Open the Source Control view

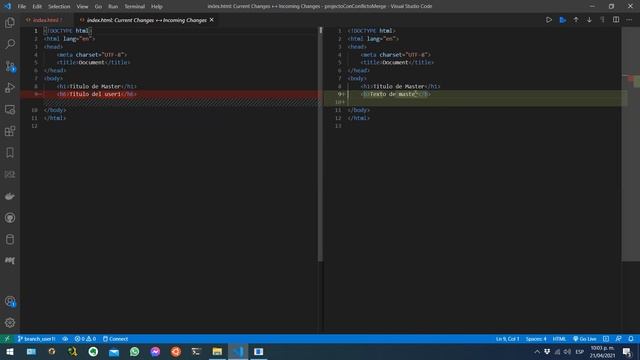tap(10, 66)
